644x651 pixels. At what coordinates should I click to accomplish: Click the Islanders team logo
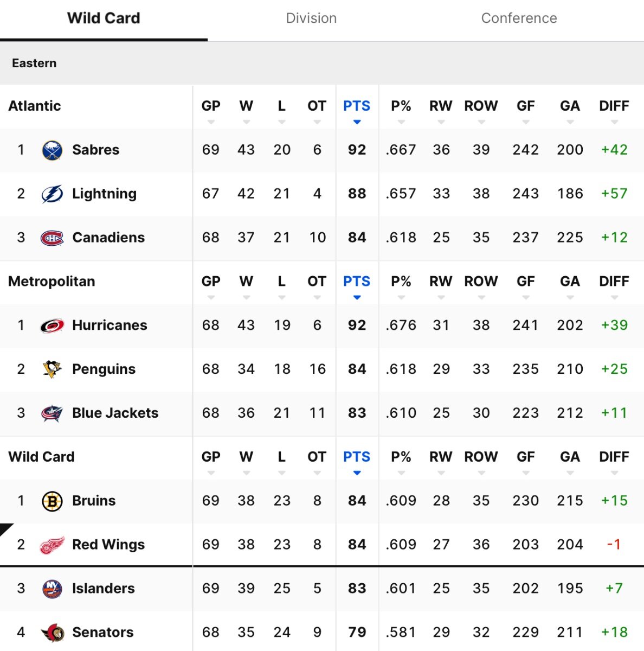(52, 589)
